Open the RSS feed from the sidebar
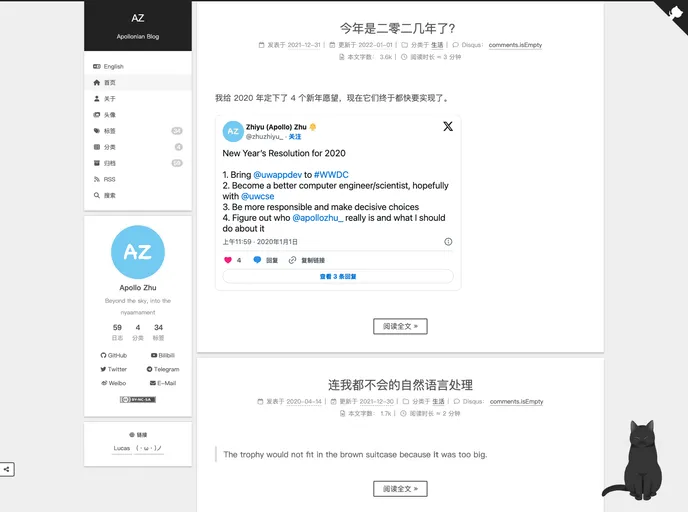The image size is (688, 512). [109, 179]
